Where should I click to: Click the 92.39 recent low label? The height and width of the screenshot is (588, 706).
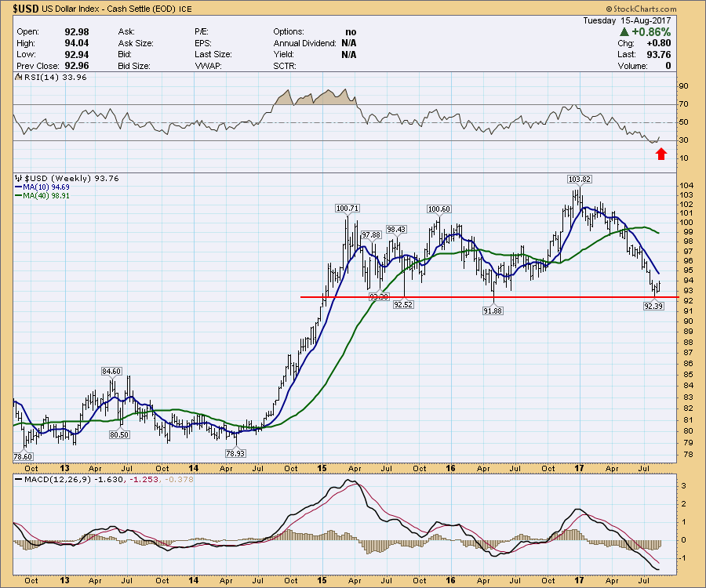653,307
